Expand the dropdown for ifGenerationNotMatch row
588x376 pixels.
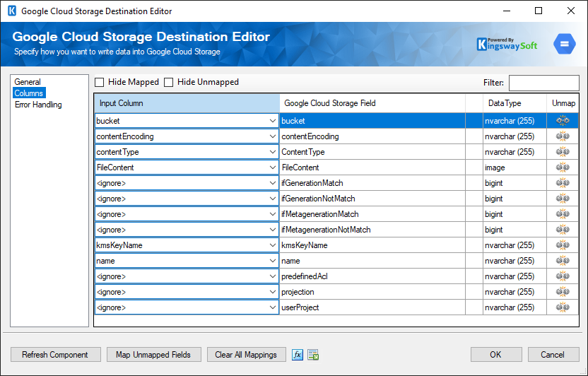click(273, 199)
